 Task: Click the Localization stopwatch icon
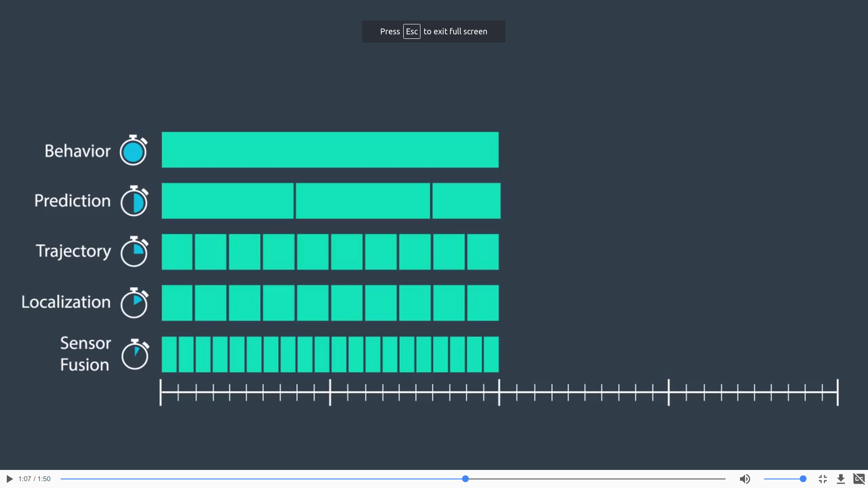pos(134,303)
